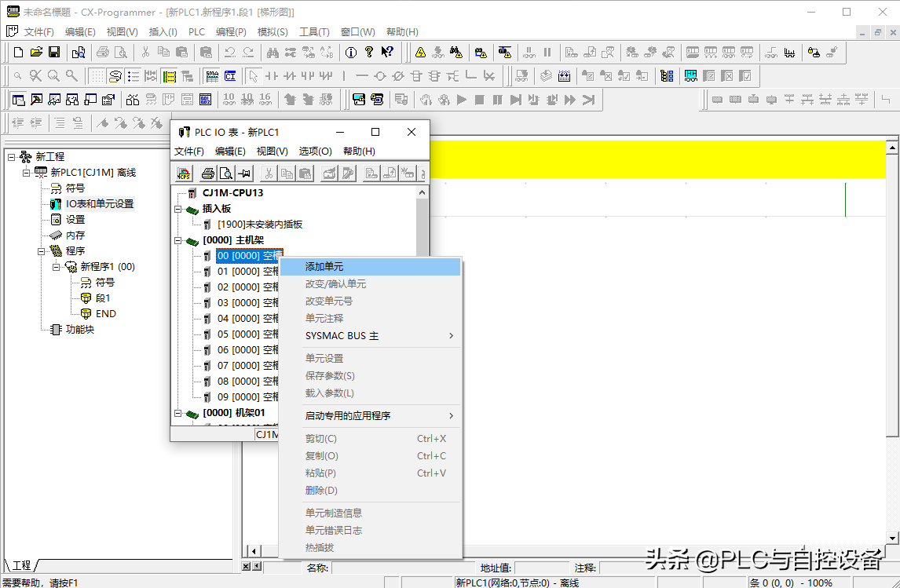Toggle the grid display toolbar button
Screen dimensions: 900x588
[x=97, y=76]
